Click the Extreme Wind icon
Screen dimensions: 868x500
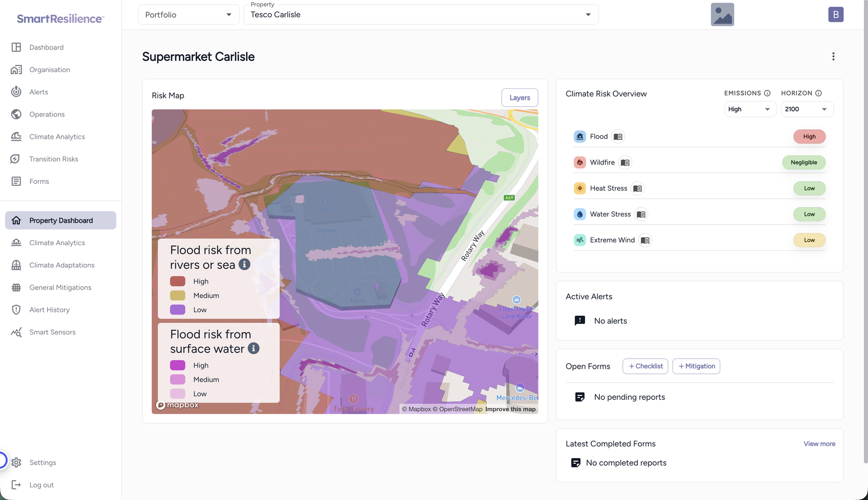tap(580, 240)
